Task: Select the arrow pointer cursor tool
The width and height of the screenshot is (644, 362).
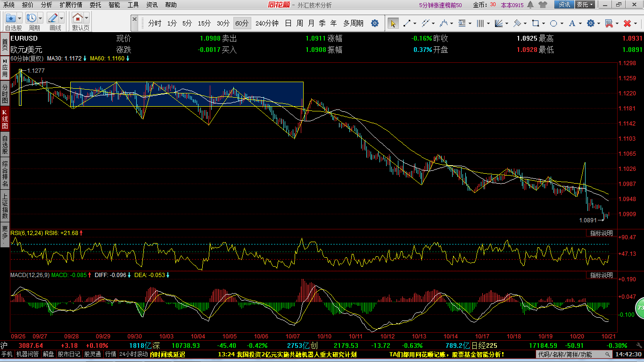Action: tap(393, 23)
